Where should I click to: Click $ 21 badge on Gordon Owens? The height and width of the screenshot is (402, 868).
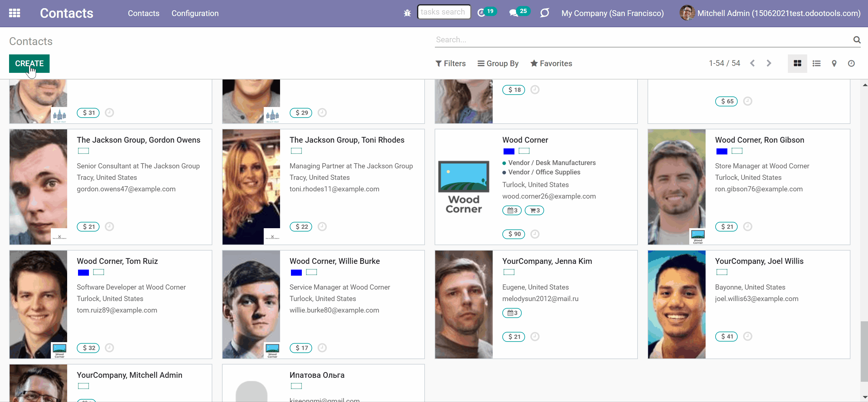(x=88, y=227)
